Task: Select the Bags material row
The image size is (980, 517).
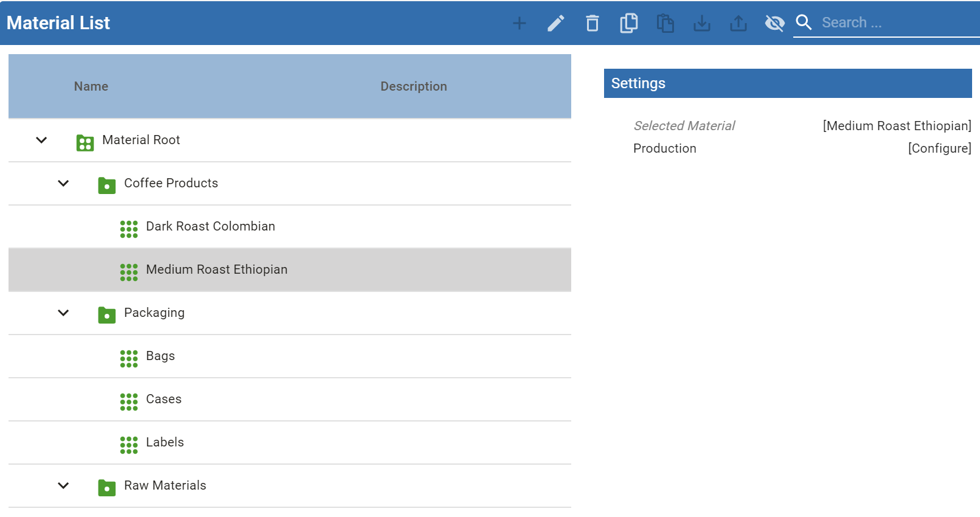Action: [160, 356]
